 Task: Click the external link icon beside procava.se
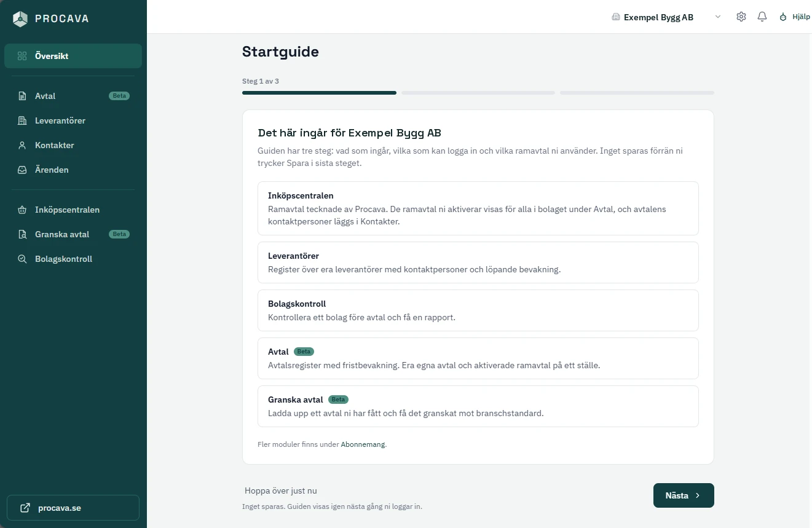[25, 508]
